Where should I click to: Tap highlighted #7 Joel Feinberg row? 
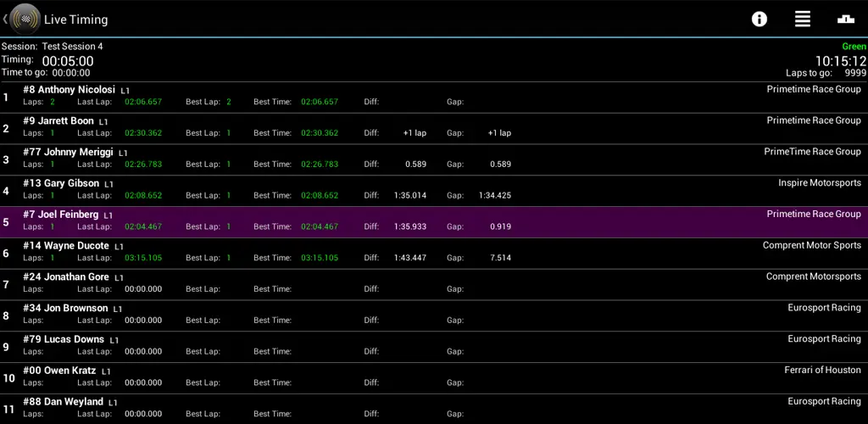coord(434,222)
